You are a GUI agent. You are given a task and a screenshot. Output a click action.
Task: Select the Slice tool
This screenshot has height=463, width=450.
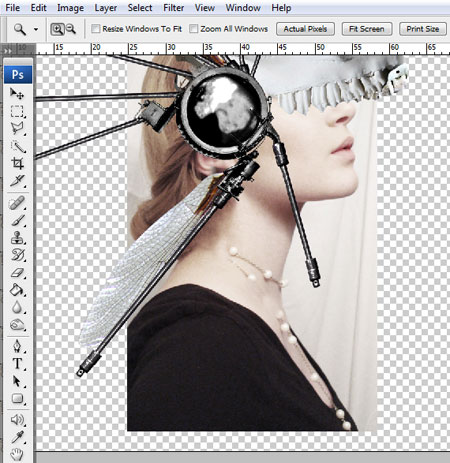pyautogui.click(x=17, y=181)
